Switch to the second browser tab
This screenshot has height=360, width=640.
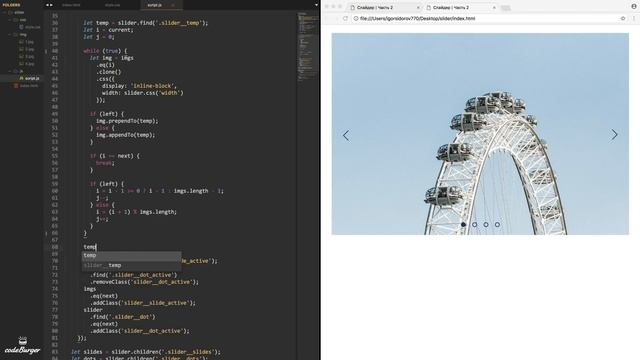[461, 7]
